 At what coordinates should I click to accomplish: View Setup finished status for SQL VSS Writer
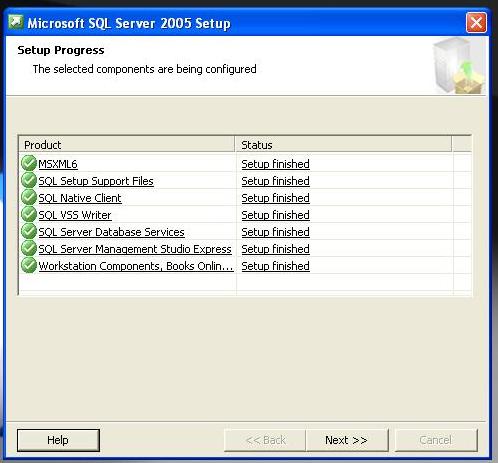(x=276, y=215)
